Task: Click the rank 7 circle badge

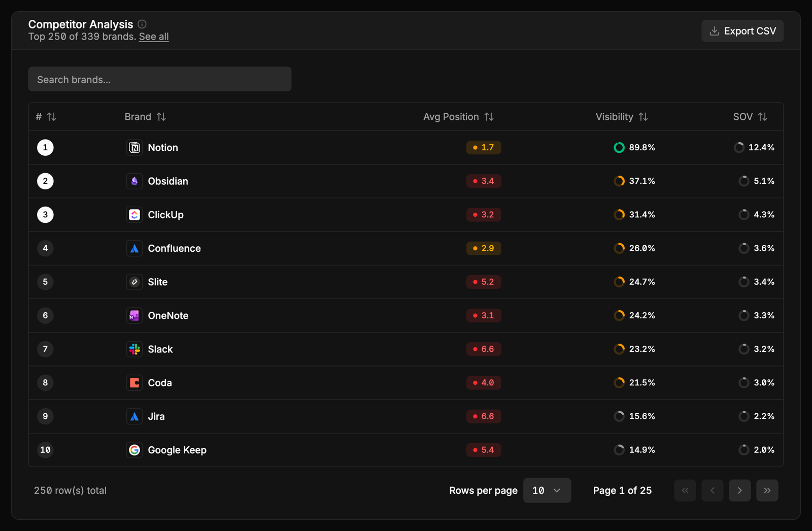Action: tap(45, 349)
